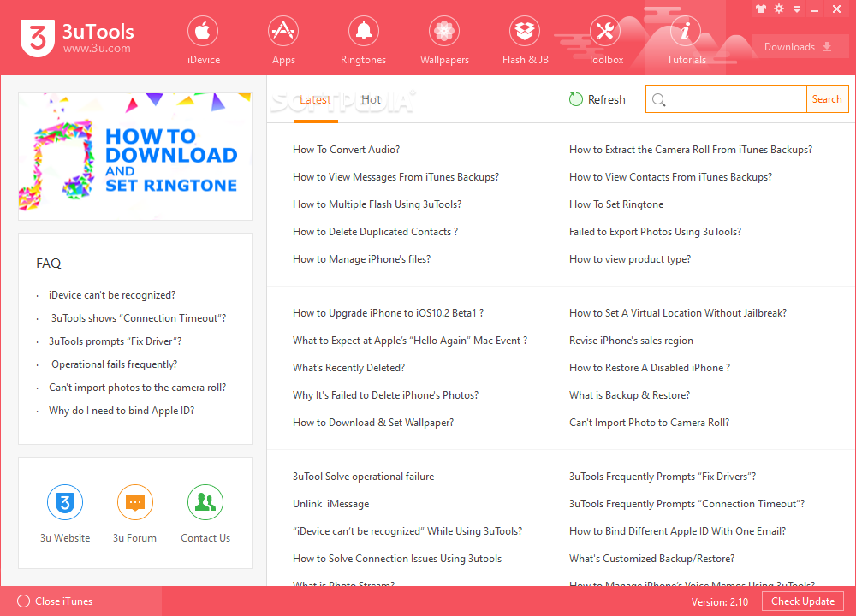
Task: Open "Why It's Failed to Delete iPhone's Photos?"
Action: 385,395
